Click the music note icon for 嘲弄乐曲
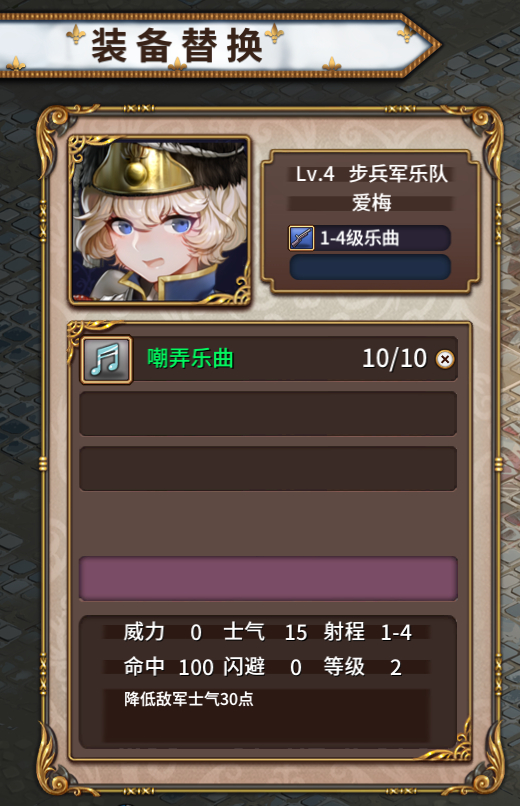The width and height of the screenshot is (520, 806). [x=106, y=359]
